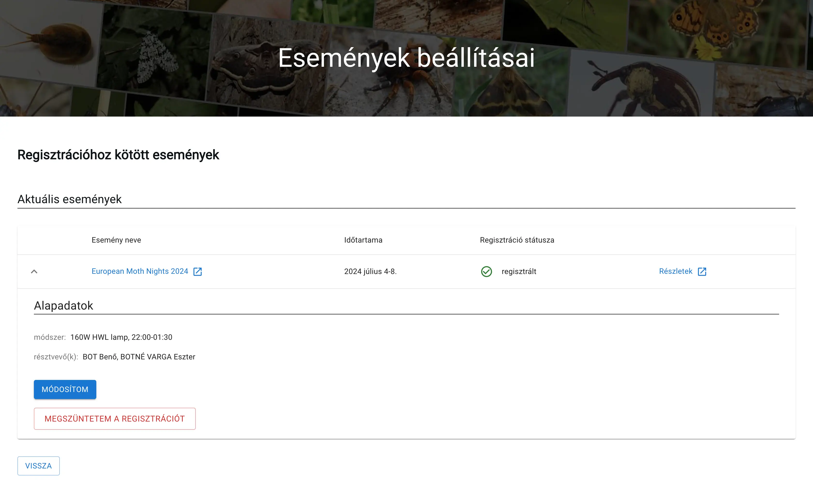Click the collapse chevron icon in the event row
The image size is (813, 504).
click(x=35, y=271)
